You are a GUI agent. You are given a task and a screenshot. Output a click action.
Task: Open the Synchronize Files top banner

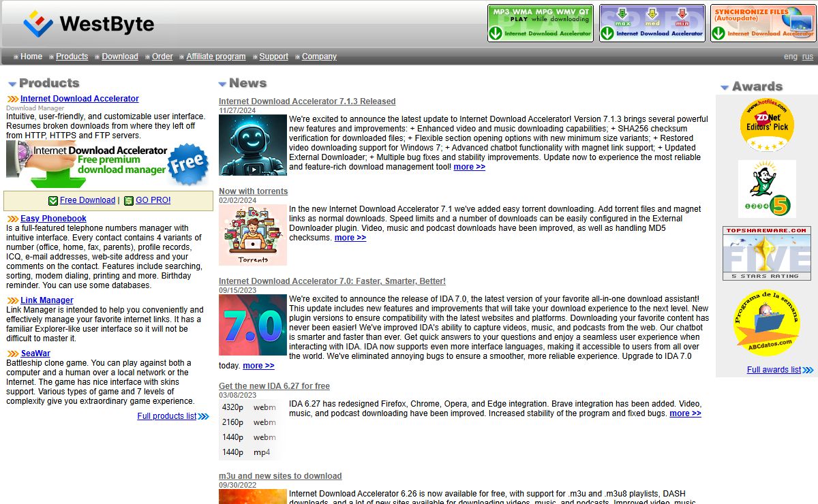pos(762,23)
